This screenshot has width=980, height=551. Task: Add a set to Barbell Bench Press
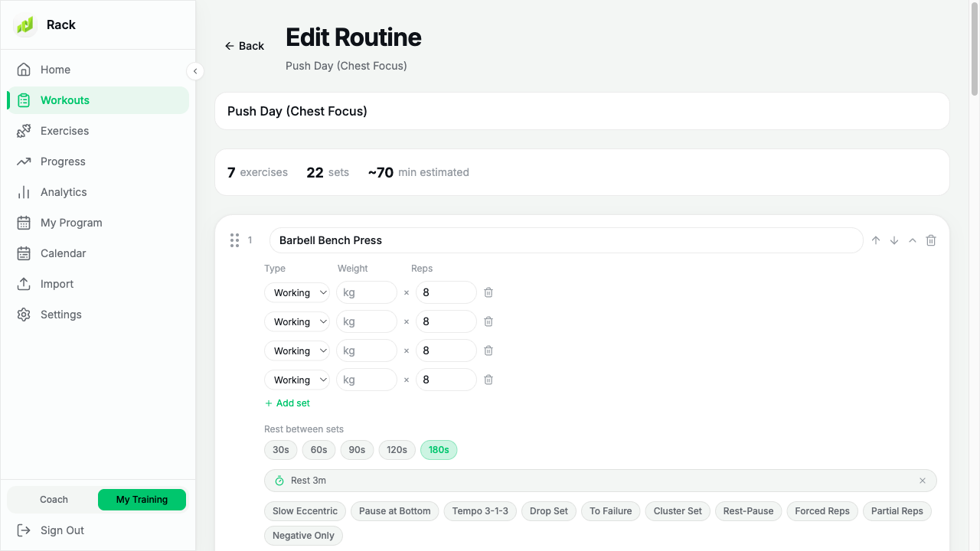[x=287, y=403]
